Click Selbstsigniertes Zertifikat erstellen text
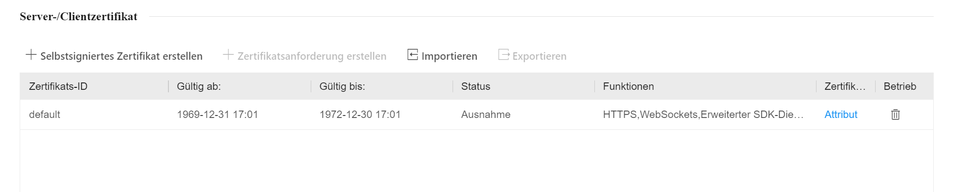The image size is (980, 192). click(x=121, y=56)
